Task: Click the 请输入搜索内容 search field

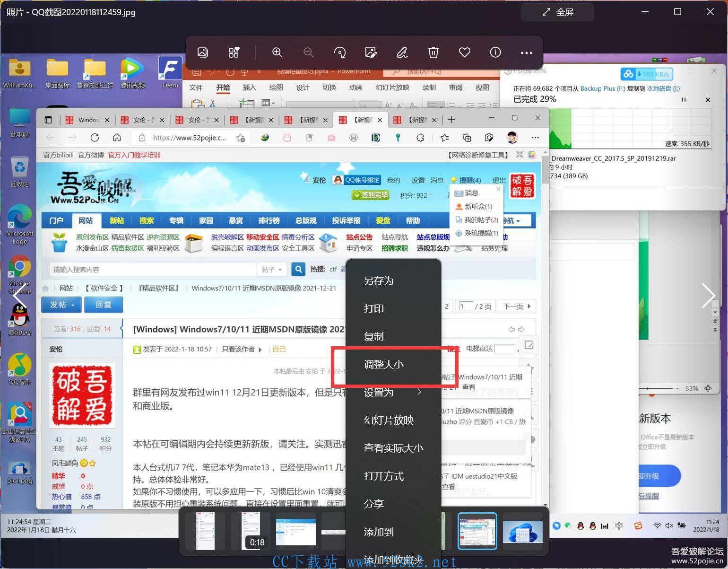Action: [153, 269]
